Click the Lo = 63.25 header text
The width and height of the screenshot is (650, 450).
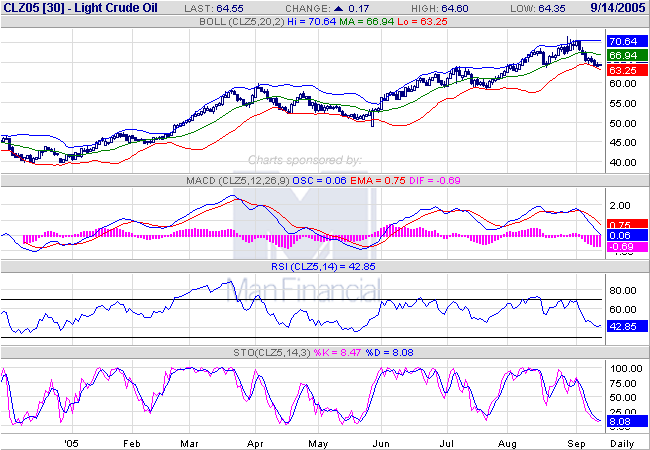click(x=422, y=22)
